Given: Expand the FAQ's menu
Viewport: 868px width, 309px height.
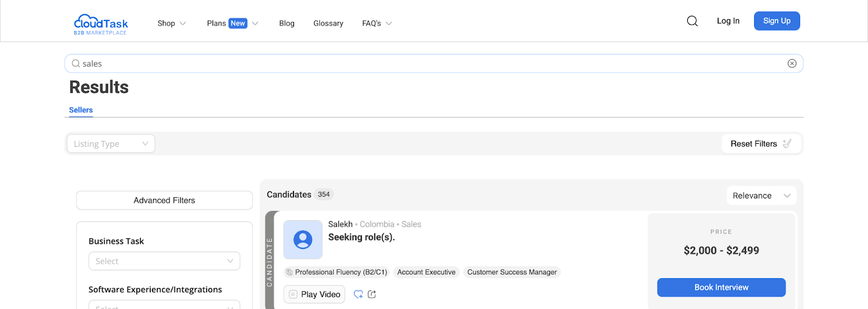Looking at the screenshot, I should pos(377,23).
